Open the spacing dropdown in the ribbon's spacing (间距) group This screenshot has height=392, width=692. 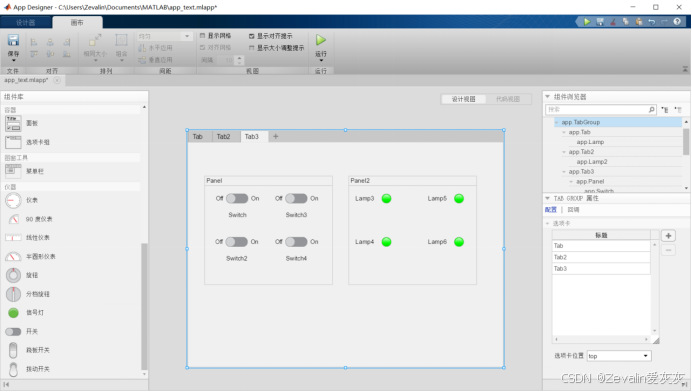pos(165,36)
